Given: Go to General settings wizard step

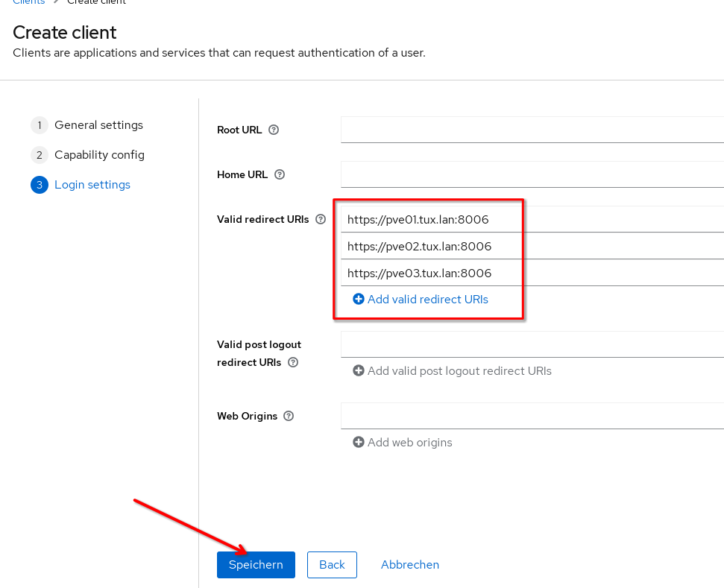Looking at the screenshot, I should [x=98, y=125].
